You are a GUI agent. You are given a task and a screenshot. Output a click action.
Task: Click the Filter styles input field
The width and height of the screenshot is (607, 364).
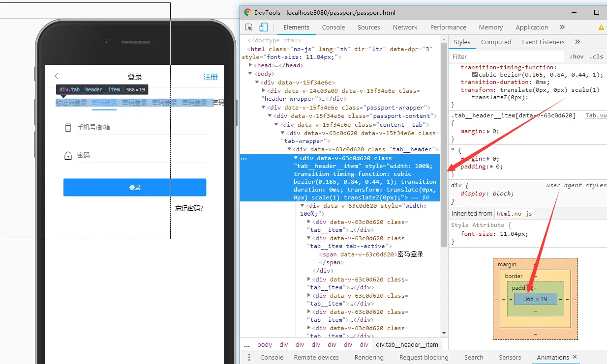coord(507,56)
